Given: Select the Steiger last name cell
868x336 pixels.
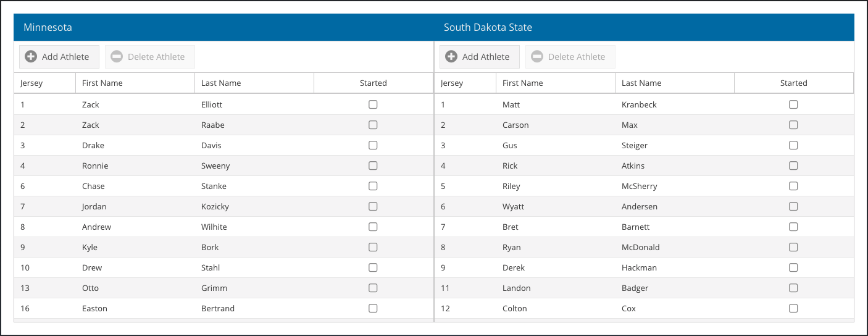Looking at the screenshot, I should (x=675, y=145).
